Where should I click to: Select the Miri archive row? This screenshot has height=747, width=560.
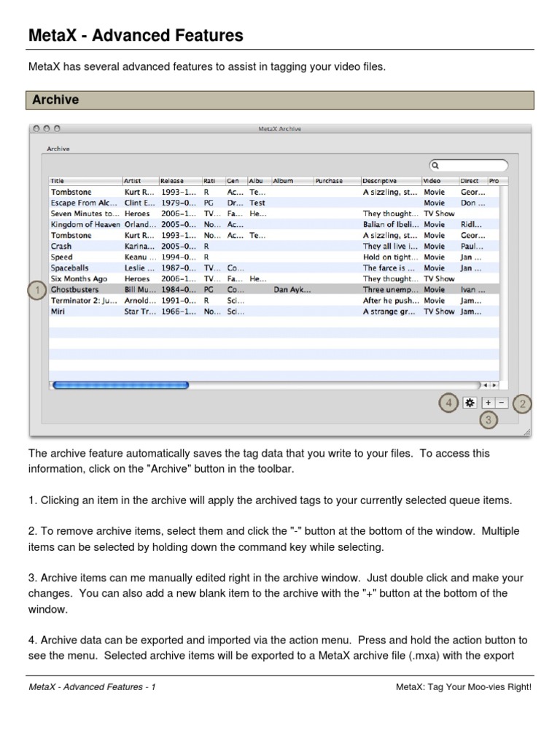pyautogui.click(x=274, y=311)
